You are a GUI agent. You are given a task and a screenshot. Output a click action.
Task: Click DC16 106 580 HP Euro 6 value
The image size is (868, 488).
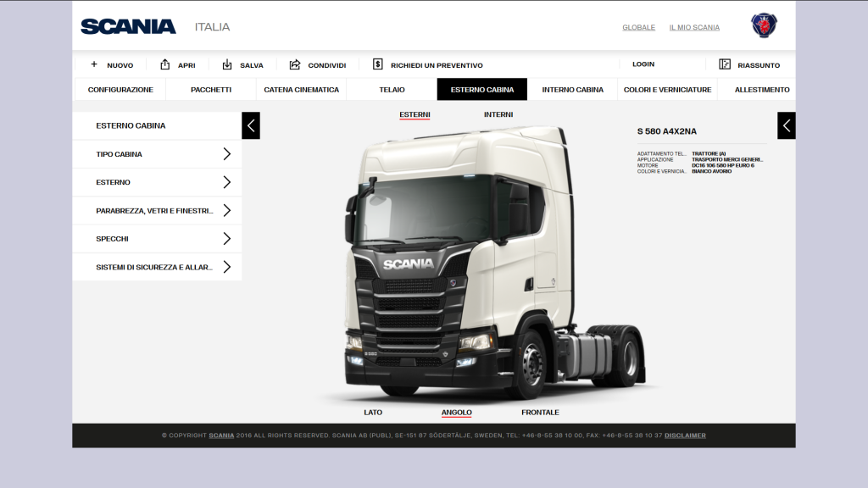722,165
